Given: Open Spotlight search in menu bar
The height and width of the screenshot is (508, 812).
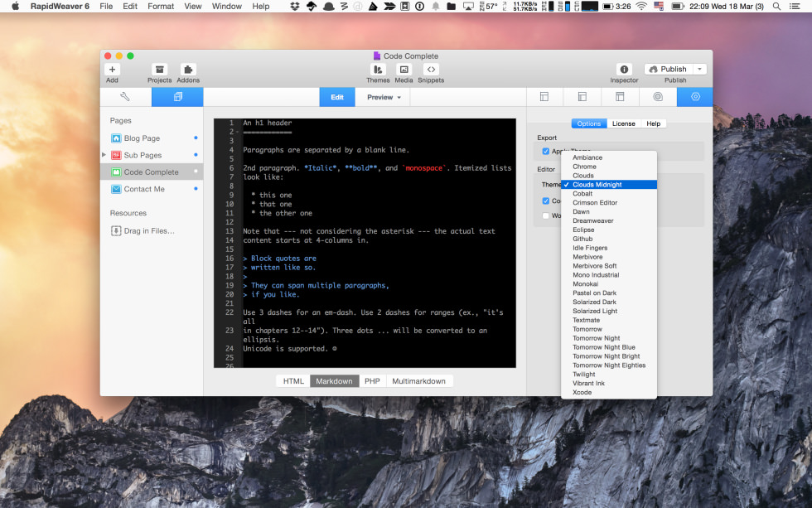Looking at the screenshot, I should [776, 6].
